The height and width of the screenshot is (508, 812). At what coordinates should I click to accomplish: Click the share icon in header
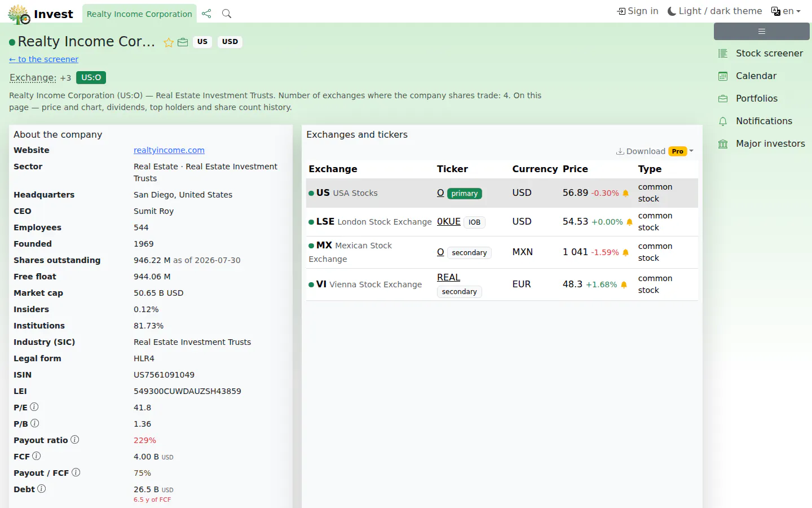206,14
